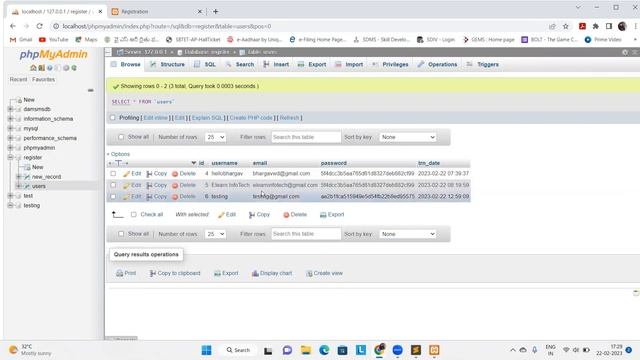Click Copy icon for hellobhargav row
The image size is (640, 360).
tap(149, 174)
